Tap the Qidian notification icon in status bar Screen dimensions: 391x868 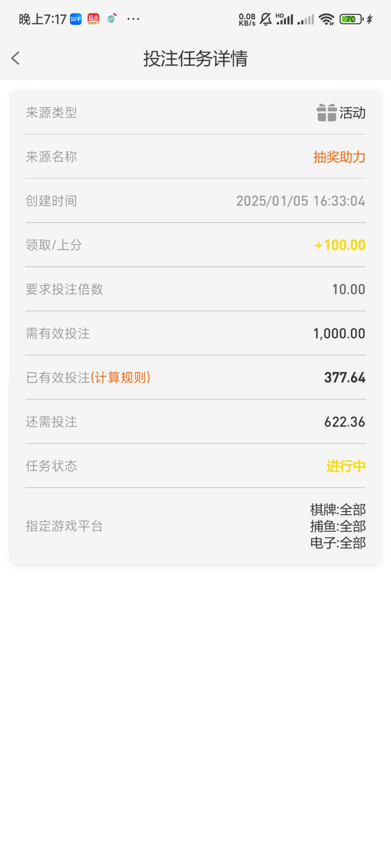tap(93, 19)
